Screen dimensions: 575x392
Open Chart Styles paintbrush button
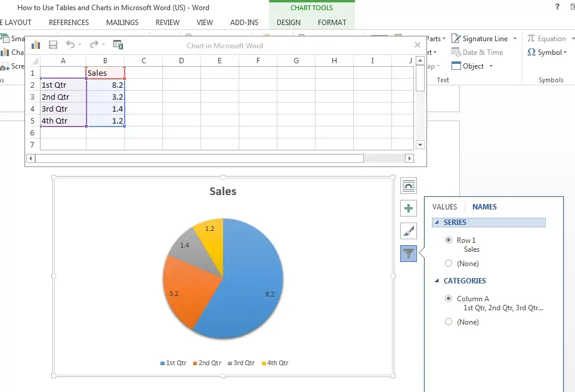[x=408, y=231]
